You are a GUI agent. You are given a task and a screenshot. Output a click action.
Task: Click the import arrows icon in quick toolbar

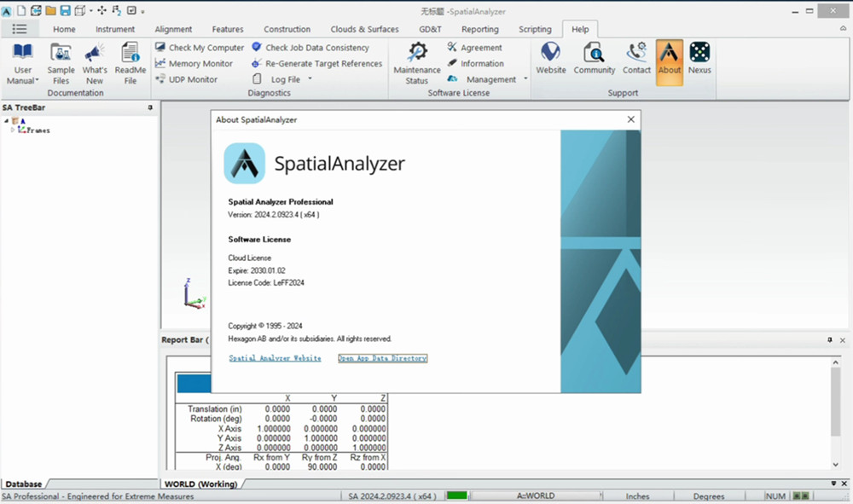(x=36, y=10)
